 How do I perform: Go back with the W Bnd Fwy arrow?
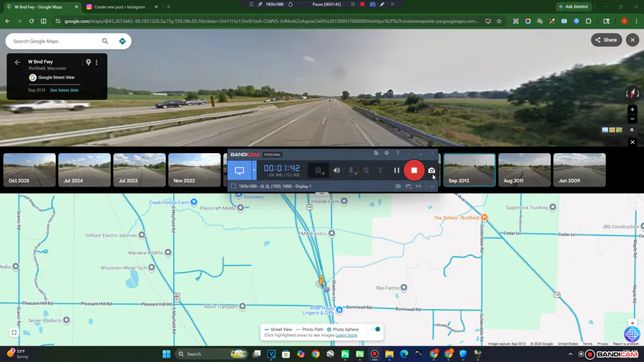[17, 62]
